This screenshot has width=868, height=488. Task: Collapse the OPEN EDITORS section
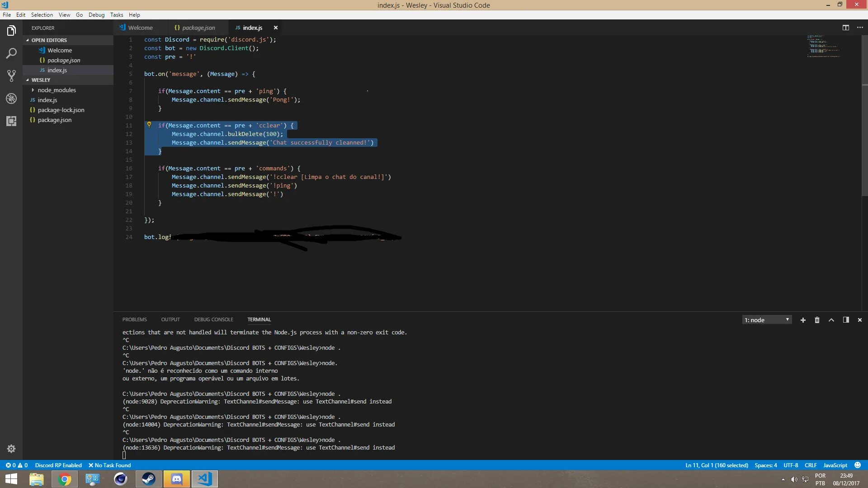(49, 40)
